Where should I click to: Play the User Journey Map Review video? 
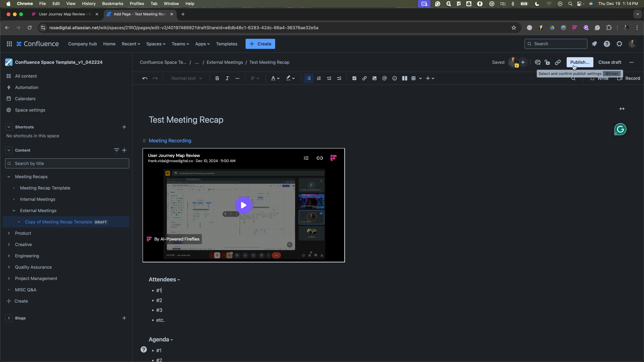click(x=244, y=205)
